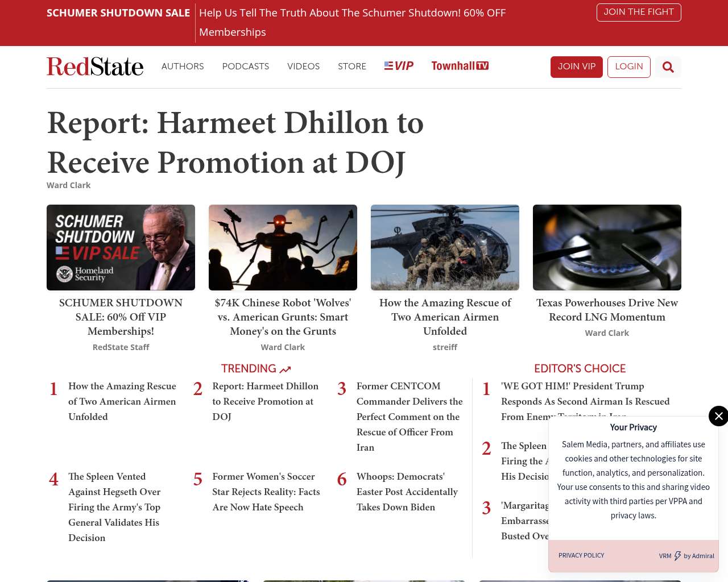Image resolution: width=728 pixels, height=582 pixels.
Task: Open trending story 1 about airmen rescue
Action: (x=122, y=401)
